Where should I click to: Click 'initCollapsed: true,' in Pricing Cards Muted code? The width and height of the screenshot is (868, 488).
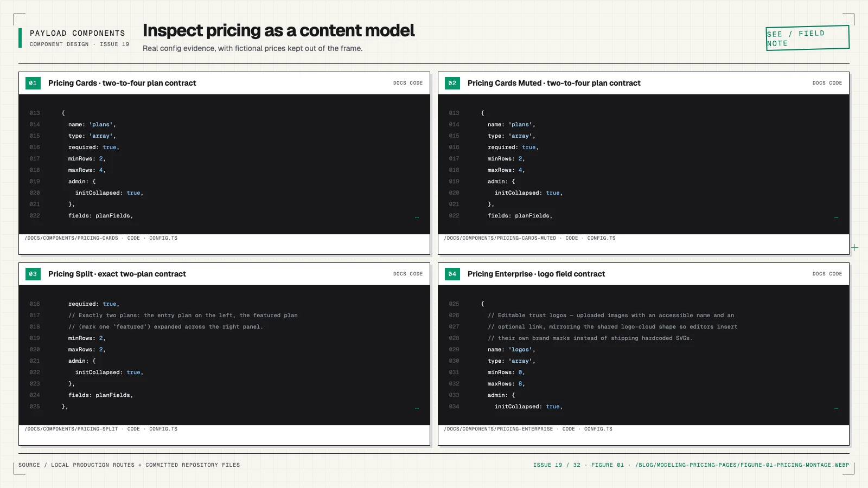[528, 193]
